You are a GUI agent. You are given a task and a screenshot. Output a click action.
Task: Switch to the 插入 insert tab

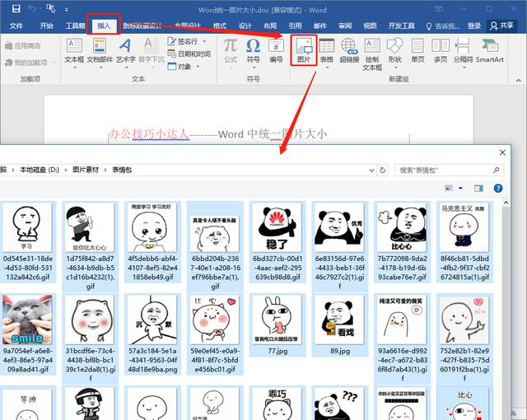point(104,26)
